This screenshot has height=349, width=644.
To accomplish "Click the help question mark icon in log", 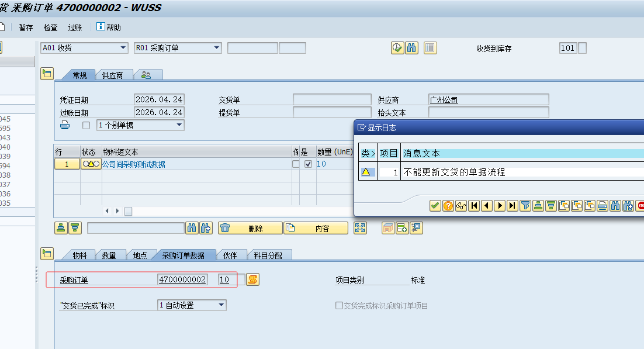I will click(448, 205).
